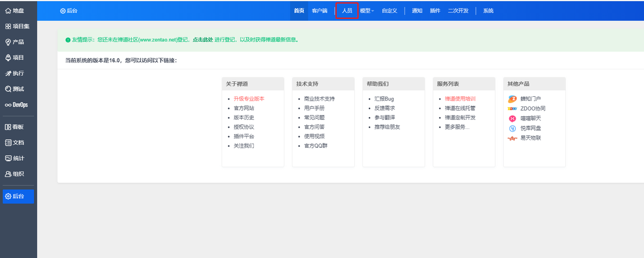Visit the 官方网站 link
This screenshot has width=644, height=258.
(244, 109)
